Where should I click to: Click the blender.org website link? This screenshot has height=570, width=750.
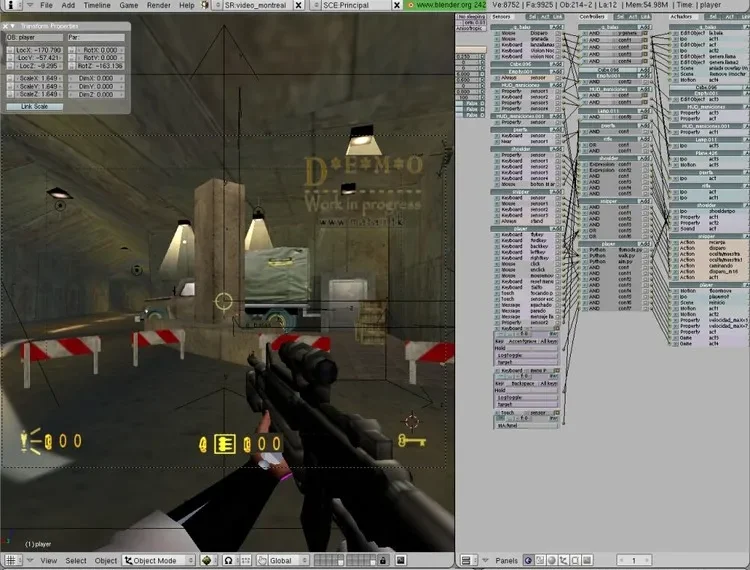click(x=436, y=5)
